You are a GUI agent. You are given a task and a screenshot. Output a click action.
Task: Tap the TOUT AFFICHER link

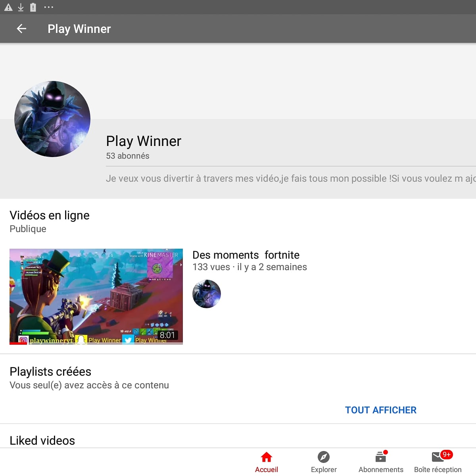[x=380, y=410]
